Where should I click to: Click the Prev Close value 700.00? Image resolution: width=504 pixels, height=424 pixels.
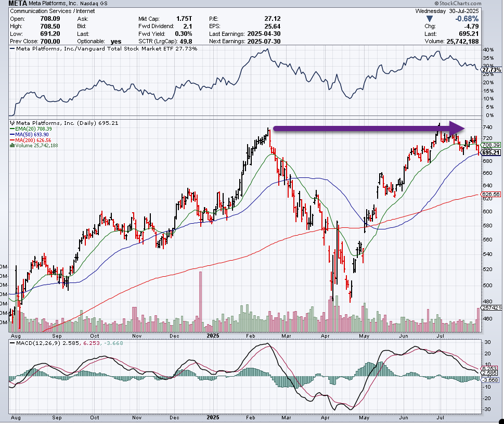click(50, 42)
